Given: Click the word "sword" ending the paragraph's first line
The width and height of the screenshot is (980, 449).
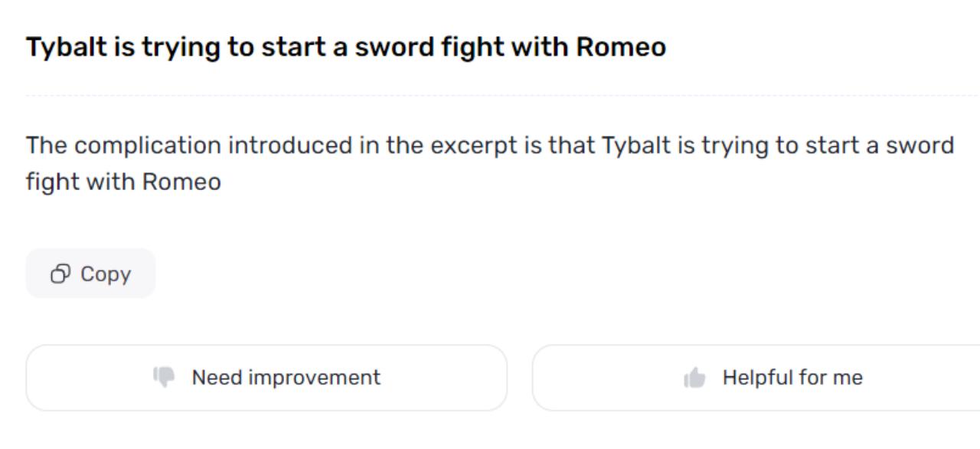Looking at the screenshot, I should pyautogui.click(x=920, y=146).
